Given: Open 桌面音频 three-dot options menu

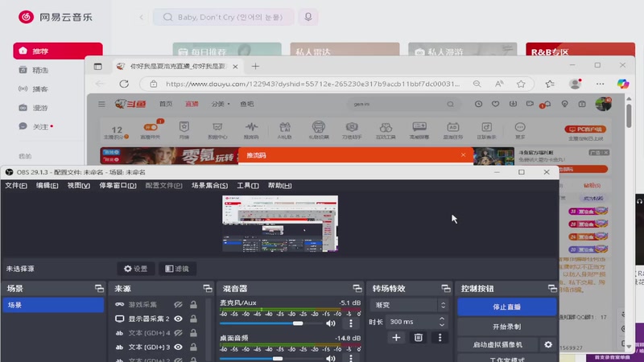Looking at the screenshot, I should point(351,358).
